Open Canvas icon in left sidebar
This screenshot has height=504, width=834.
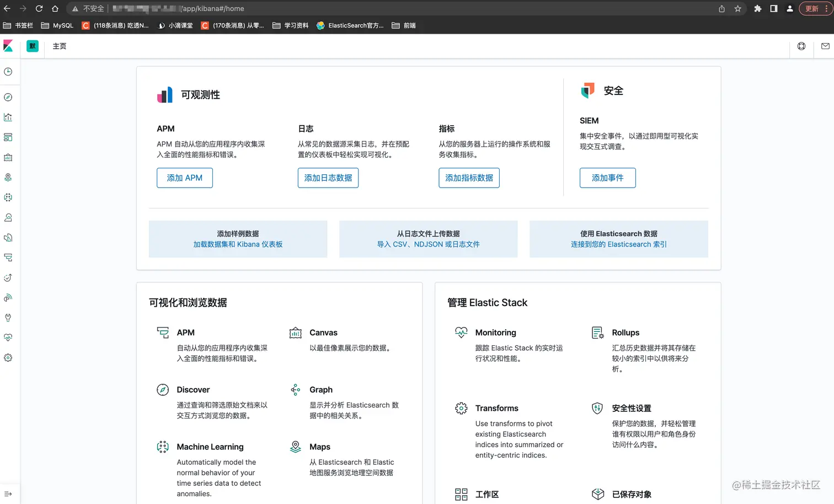coord(8,157)
